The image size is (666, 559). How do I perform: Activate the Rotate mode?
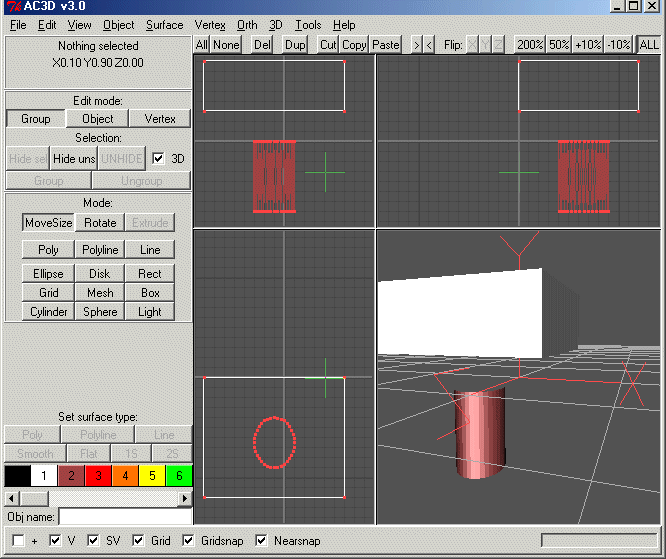(100, 223)
